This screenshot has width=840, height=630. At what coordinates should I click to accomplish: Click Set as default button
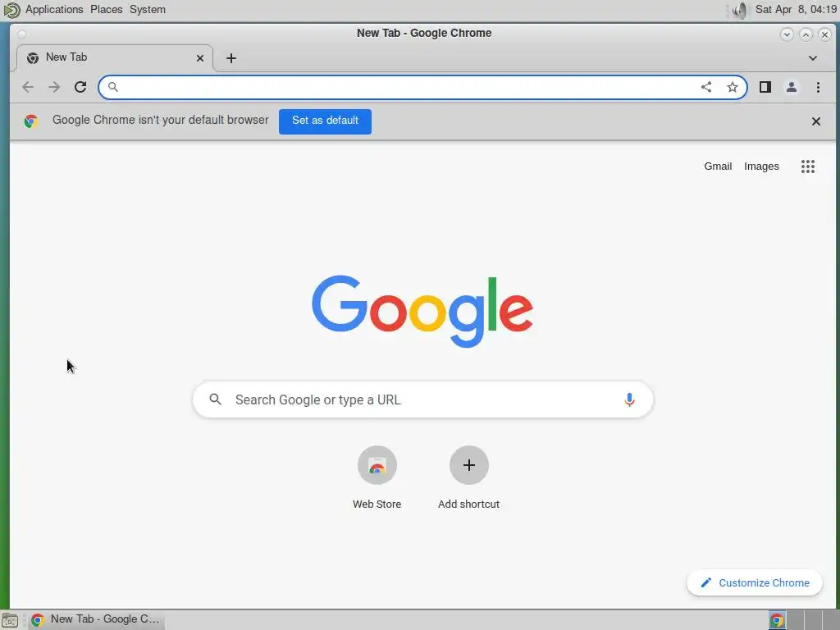coord(325,121)
